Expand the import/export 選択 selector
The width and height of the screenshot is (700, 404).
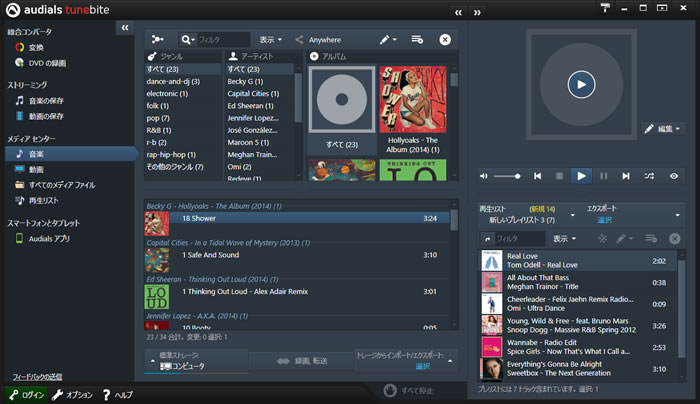point(406,361)
